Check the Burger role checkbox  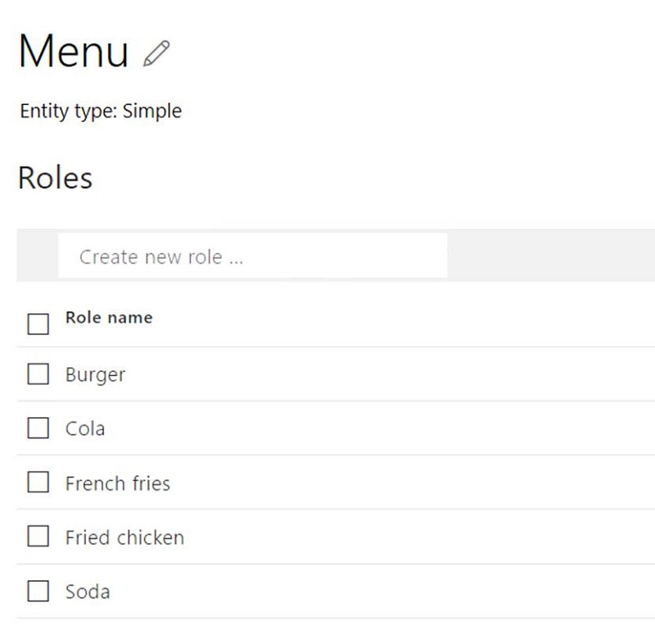point(38,374)
